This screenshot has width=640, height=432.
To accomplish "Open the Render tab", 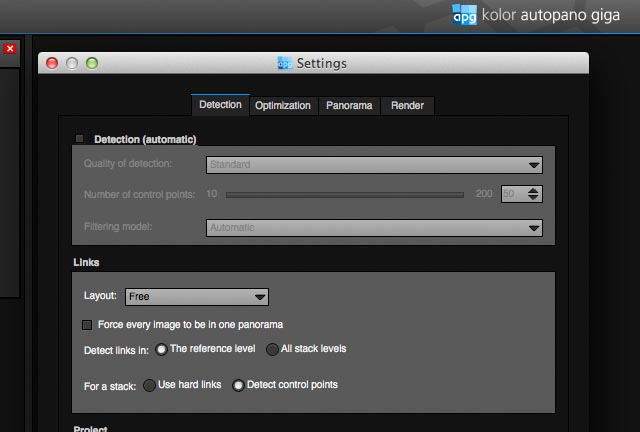I will 407,106.
